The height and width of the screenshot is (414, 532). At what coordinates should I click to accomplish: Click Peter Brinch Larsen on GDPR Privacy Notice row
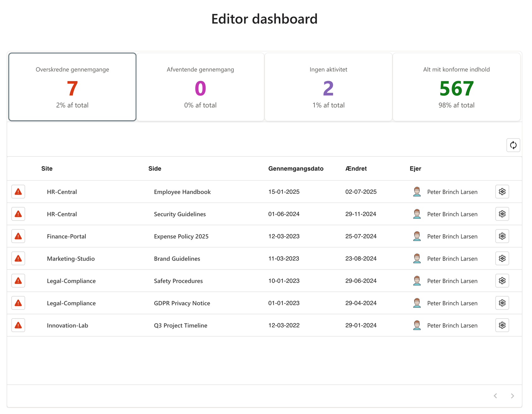pos(452,303)
